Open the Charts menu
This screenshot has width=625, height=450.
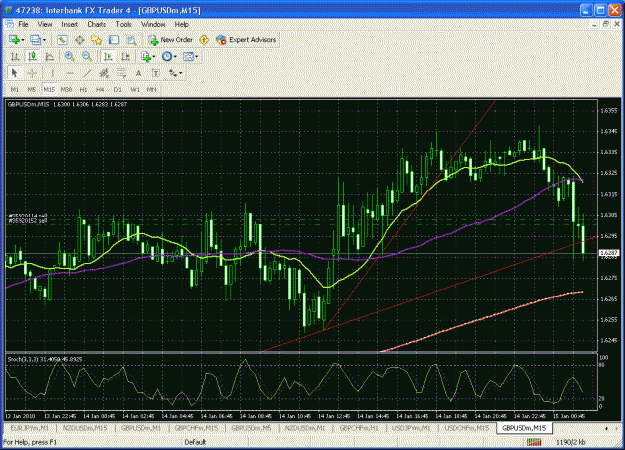point(96,24)
